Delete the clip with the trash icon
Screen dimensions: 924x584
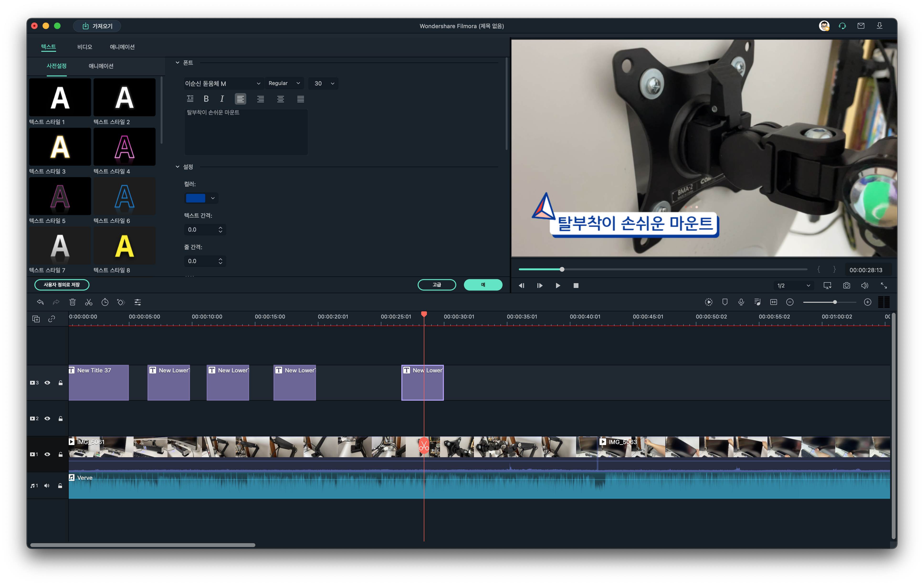(x=72, y=302)
